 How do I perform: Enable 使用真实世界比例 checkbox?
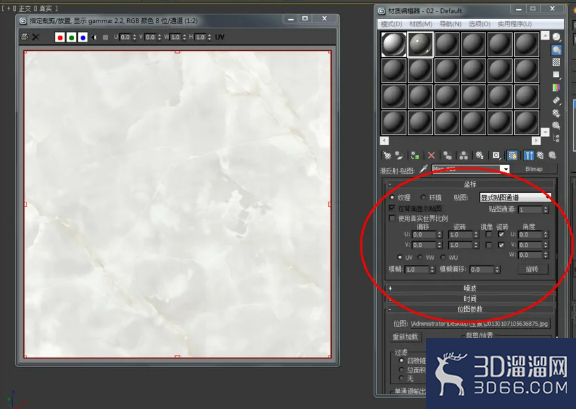click(x=392, y=219)
